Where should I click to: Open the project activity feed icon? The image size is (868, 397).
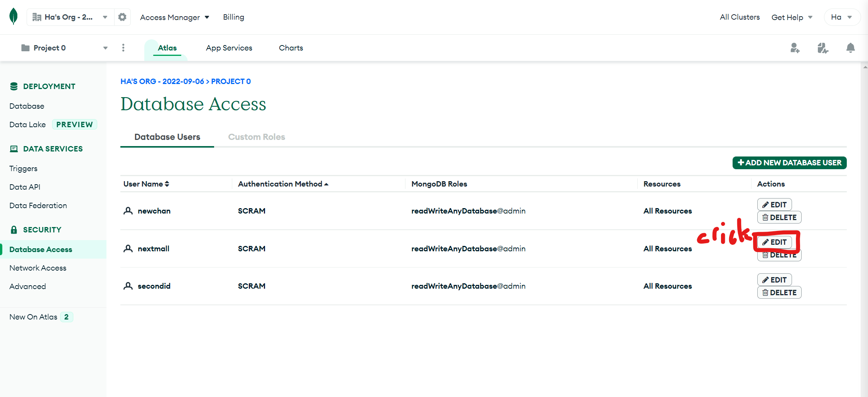click(x=822, y=48)
